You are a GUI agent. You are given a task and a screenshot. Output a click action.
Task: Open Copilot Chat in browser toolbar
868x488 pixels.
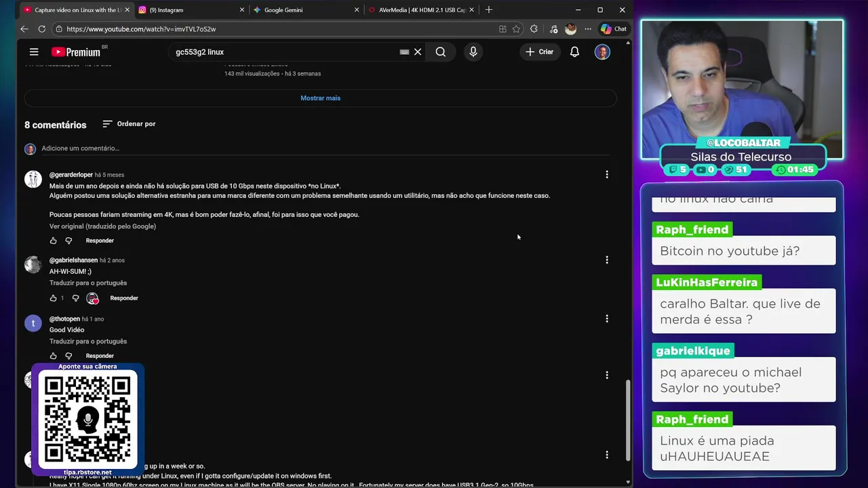614,29
